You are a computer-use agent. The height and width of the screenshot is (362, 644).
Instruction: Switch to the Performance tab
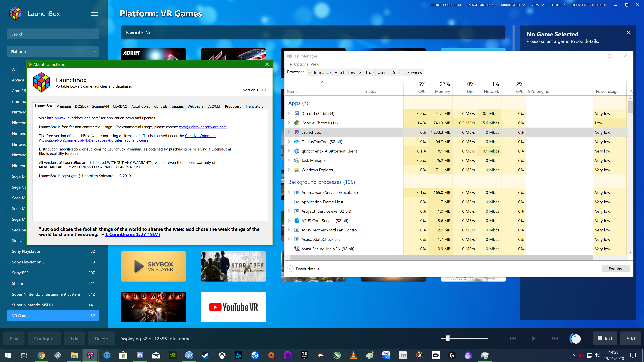click(319, 72)
